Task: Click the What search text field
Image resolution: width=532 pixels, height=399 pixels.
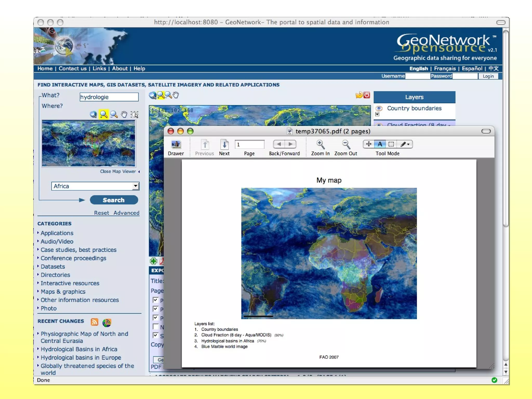Action: click(109, 97)
